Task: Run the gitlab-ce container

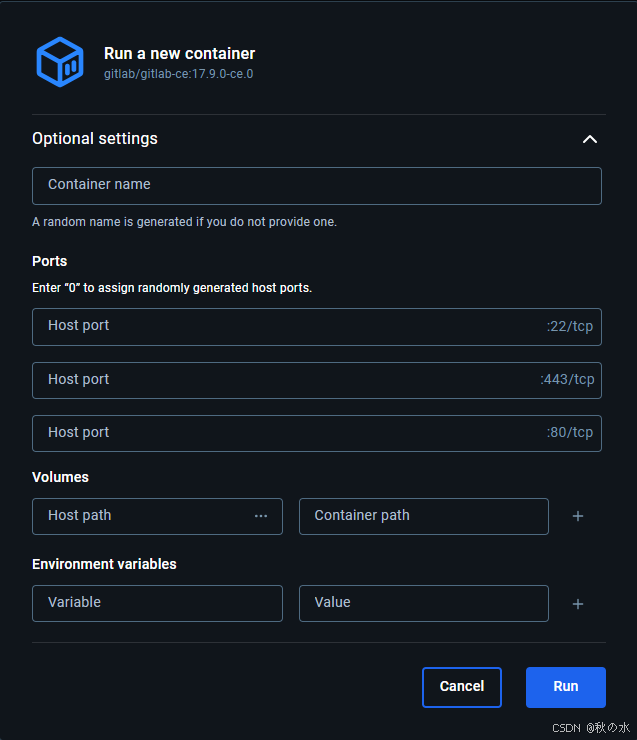Action: [x=566, y=687]
